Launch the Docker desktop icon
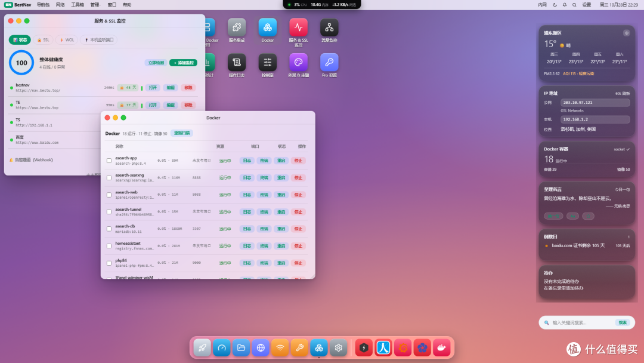 coord(267,27)
